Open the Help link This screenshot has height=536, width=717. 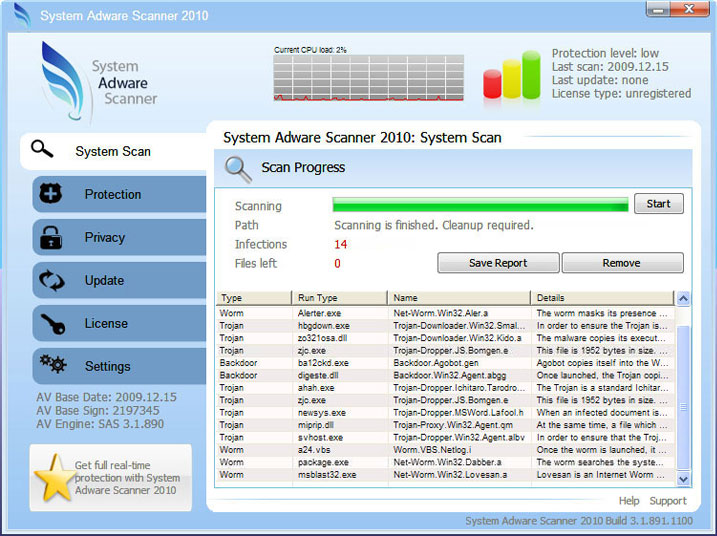(x=629, y=501)
